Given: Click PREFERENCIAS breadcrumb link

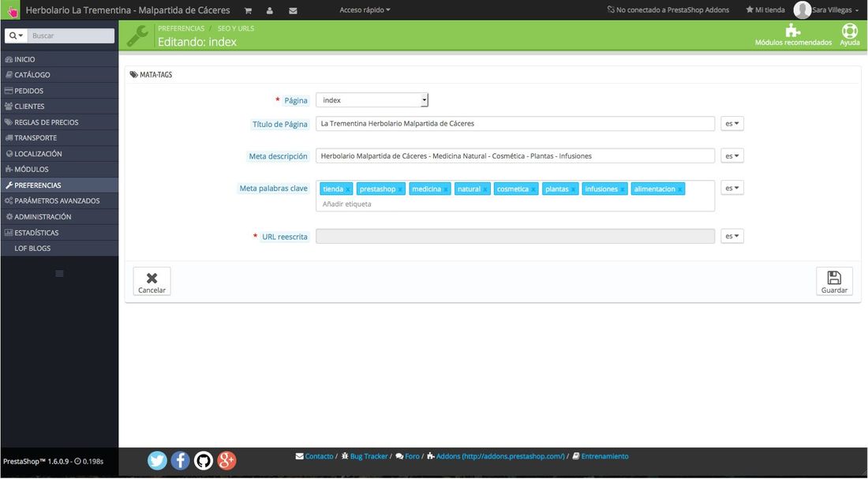Looking at the screenshot, I should click(181, 28).
